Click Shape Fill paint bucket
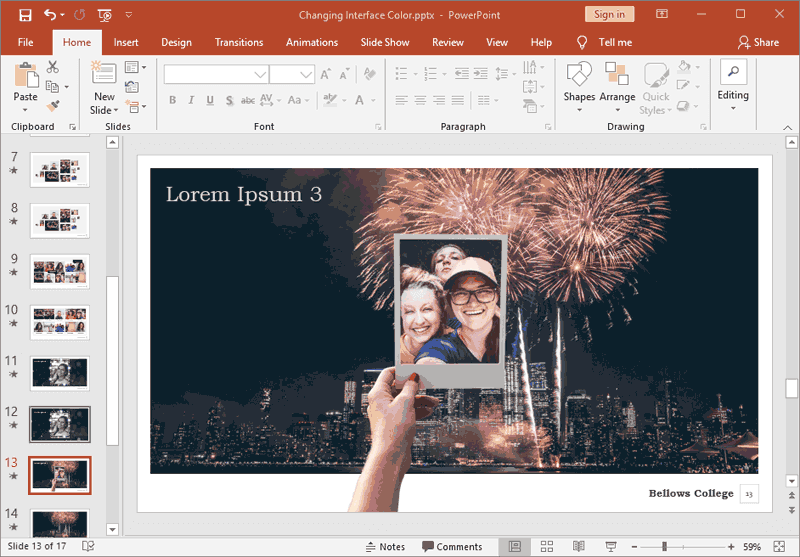Image resolution: width=800 pixels, height=557 pixels. [x=684, y=66]
